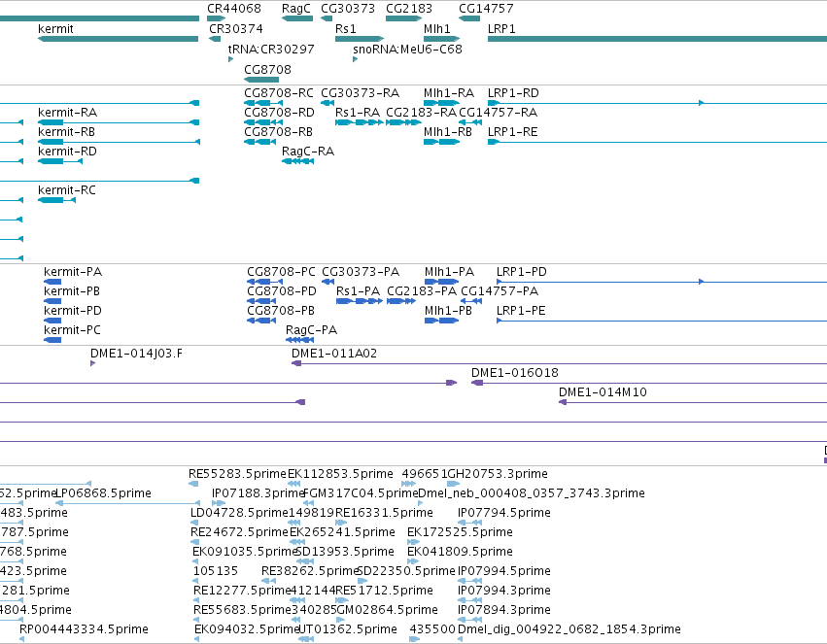
Task: Select the 'GH20753.3prime' EST label
Action: coord(498,474)
